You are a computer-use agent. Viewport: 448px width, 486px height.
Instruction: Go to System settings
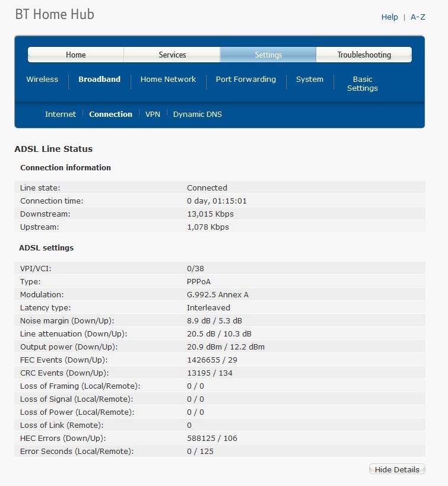(x=310, y=80)
